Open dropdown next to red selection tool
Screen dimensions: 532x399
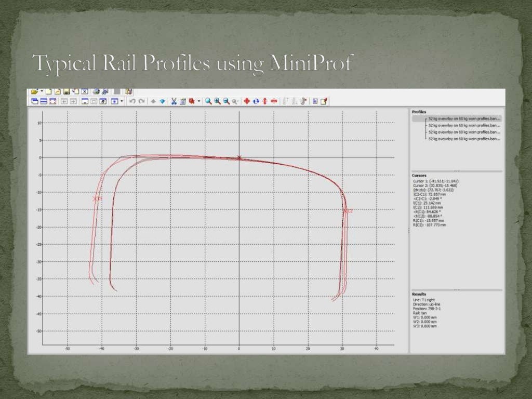pos(199,101)
